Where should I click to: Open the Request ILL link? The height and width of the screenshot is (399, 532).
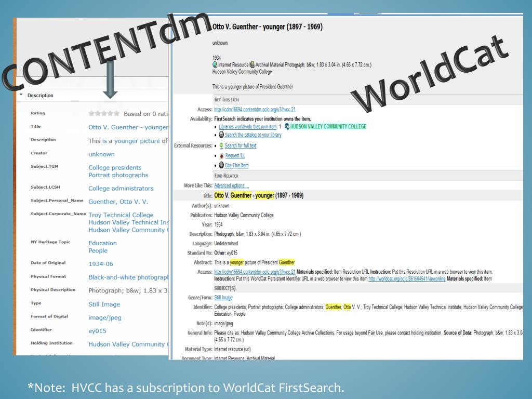[x=235, y=155]
